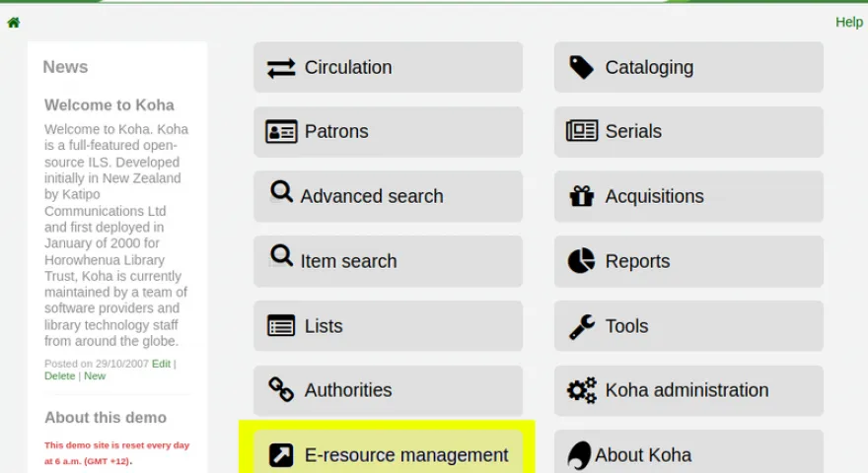This screenshot has height=473, width=868.
Task: Click the Circulation arrows icon
Action: [x=281, y=68]
